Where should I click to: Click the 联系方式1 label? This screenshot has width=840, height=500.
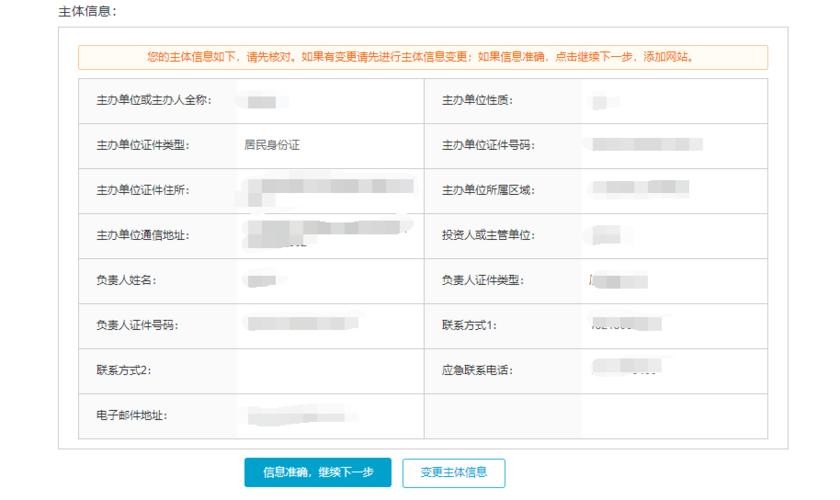469,325
